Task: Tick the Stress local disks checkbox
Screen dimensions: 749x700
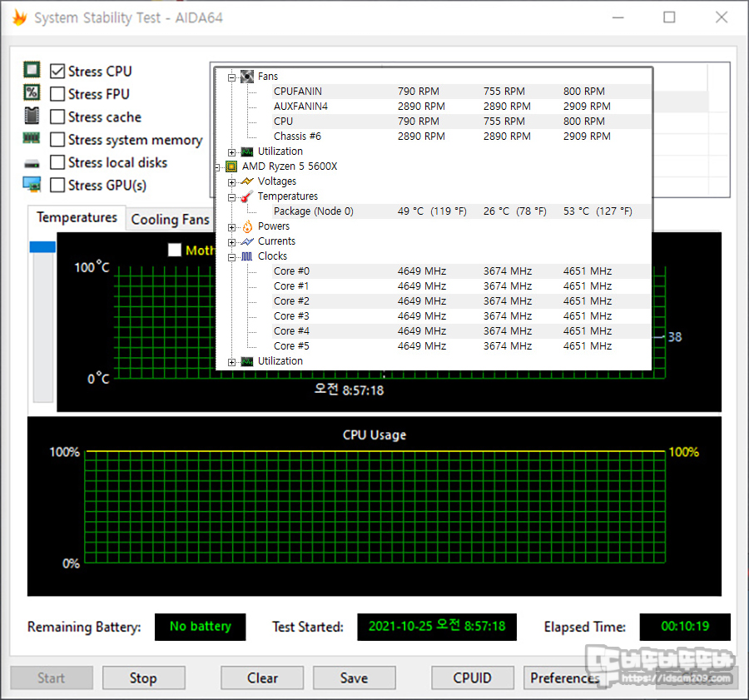Action: [x=57, y=162]
